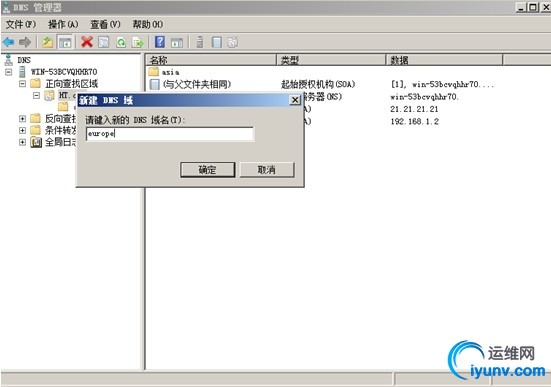Expand the 条件转发器 node
This screenshot has height=387, width=551.
tap(22, 130)
